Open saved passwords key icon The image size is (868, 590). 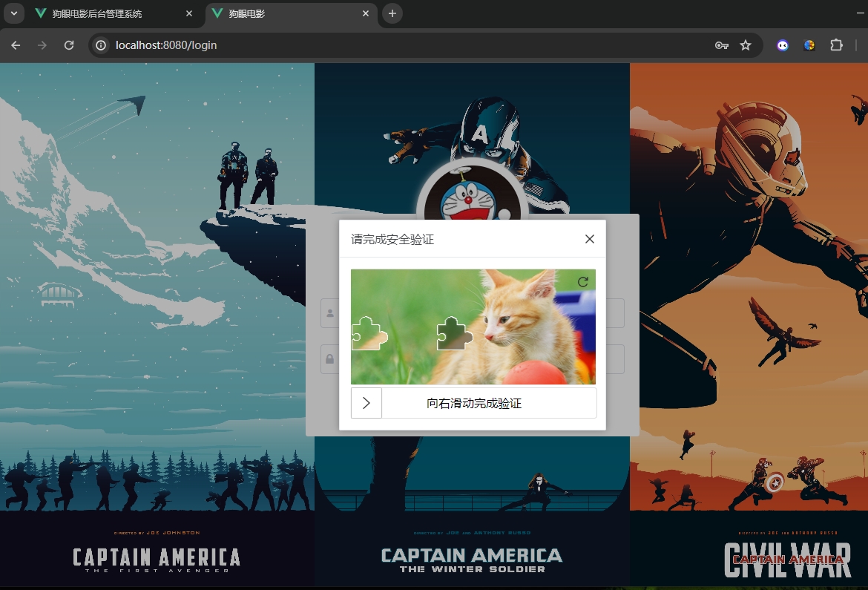721,45
